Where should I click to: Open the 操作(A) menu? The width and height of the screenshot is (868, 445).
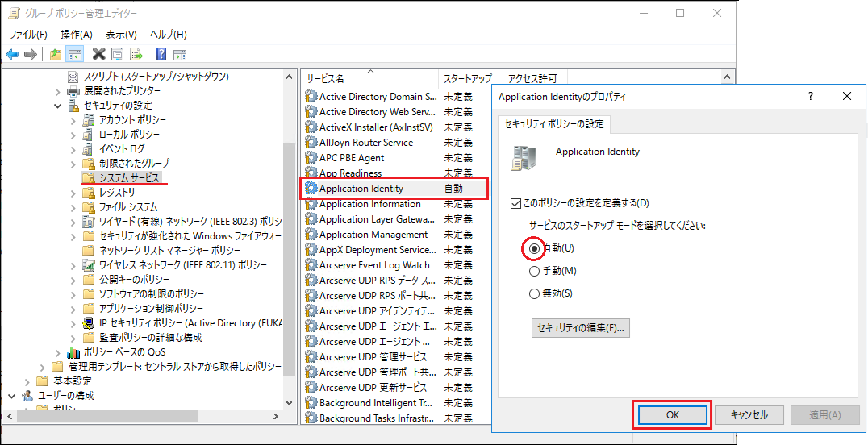(77, 35)
